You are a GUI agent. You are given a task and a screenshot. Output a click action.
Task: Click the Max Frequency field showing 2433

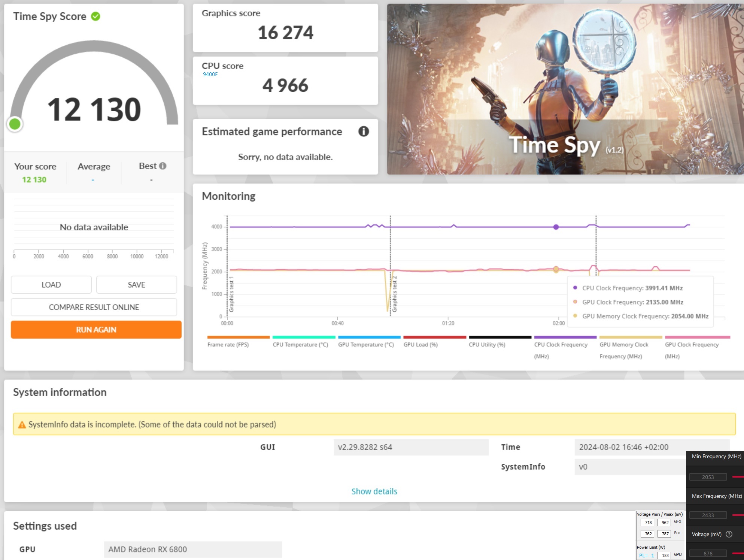pos(708,515)
